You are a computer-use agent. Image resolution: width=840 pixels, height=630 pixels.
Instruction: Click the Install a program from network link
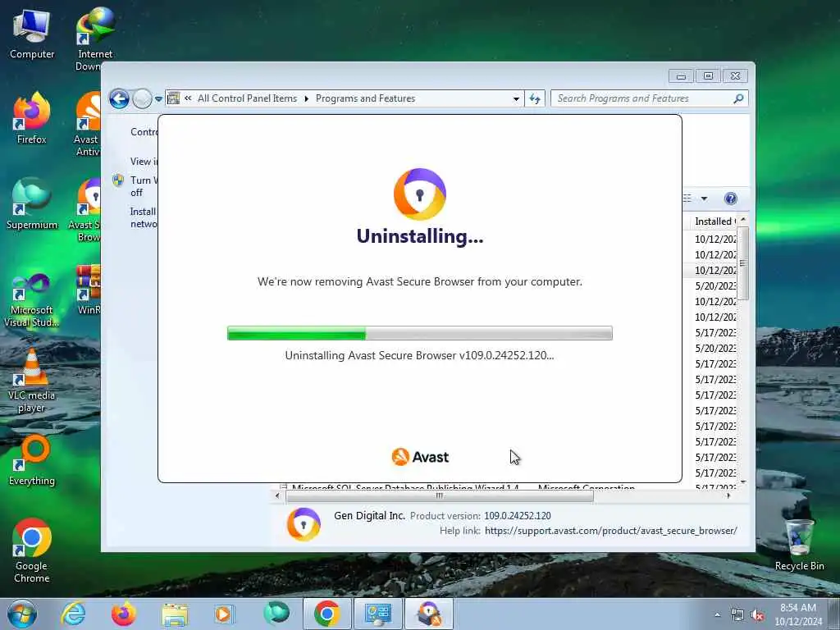point(144,217)
